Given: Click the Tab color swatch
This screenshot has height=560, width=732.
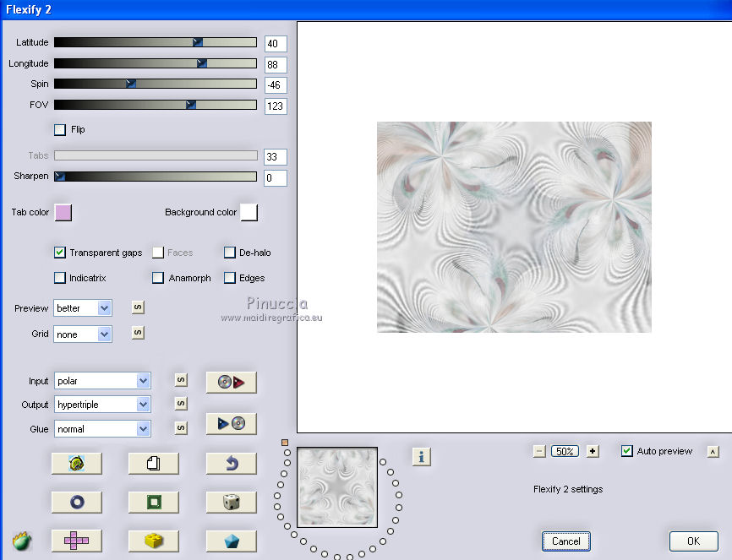Looking at the screenshot, I should click(63, 212).
